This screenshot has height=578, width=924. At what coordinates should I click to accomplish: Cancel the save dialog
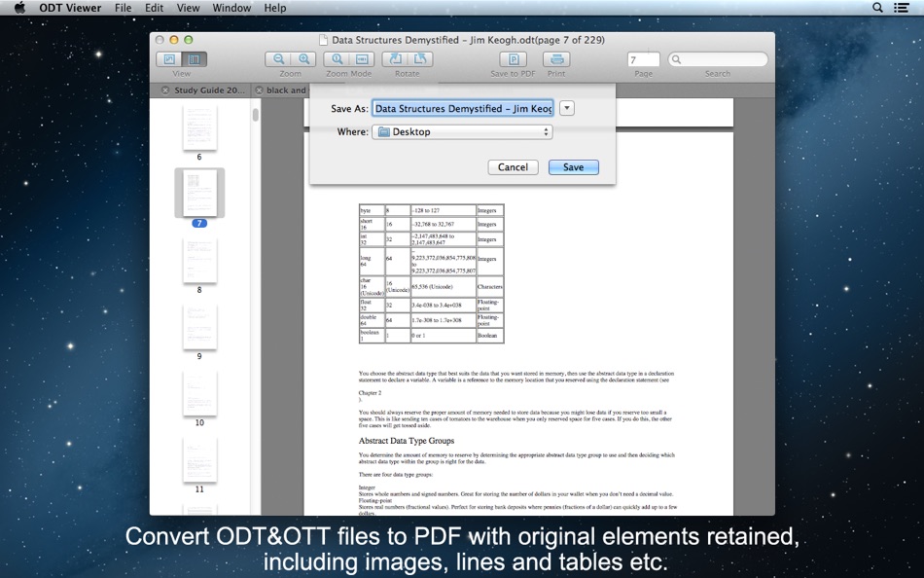513,167
